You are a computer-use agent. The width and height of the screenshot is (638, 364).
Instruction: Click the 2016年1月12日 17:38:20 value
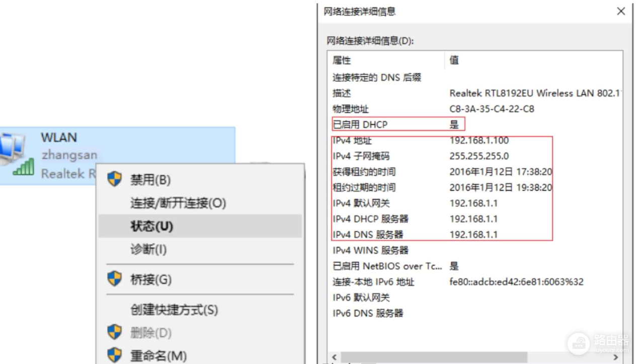point(501,172)
